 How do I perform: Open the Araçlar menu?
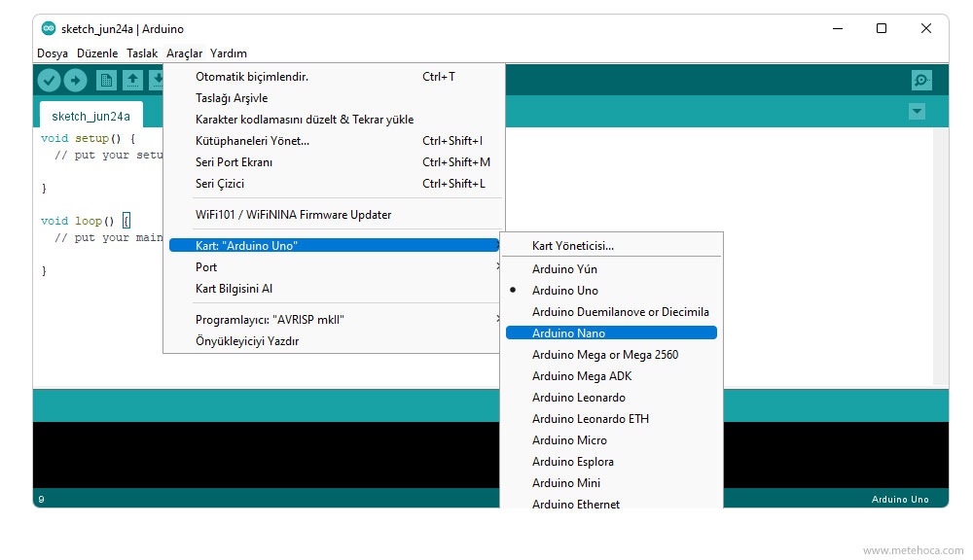click(x=184, y=53)
